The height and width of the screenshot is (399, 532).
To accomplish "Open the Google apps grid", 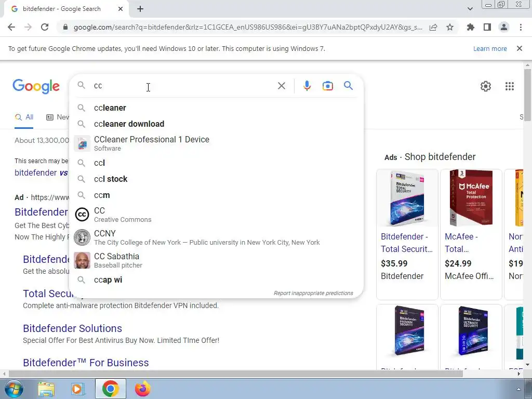I will pyautogui.click(x=509, y=86).
